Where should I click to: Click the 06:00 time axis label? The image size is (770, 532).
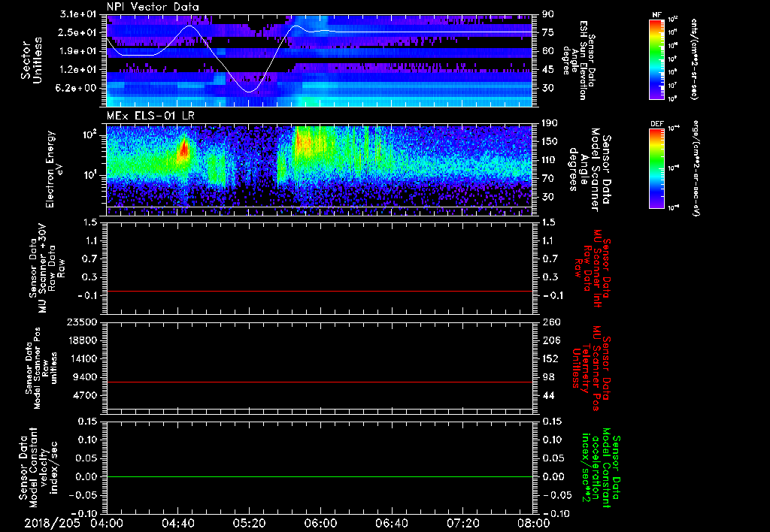coord(320,523)
